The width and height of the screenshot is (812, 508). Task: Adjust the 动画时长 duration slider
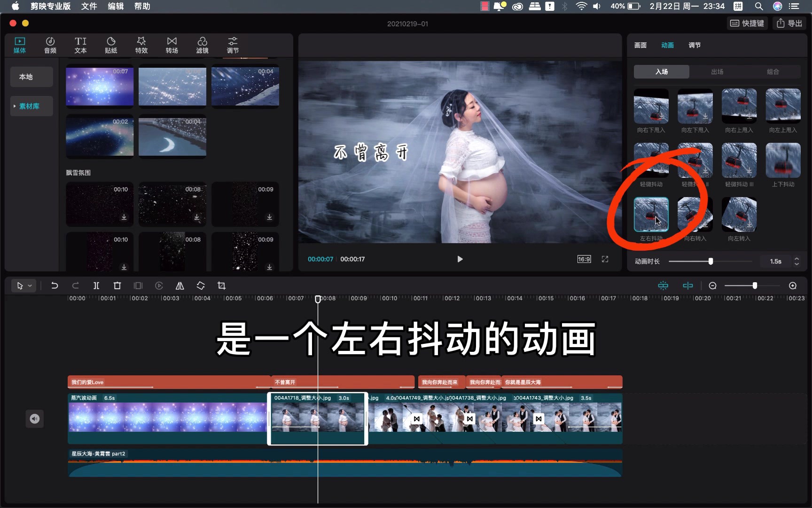pos(710,261)
